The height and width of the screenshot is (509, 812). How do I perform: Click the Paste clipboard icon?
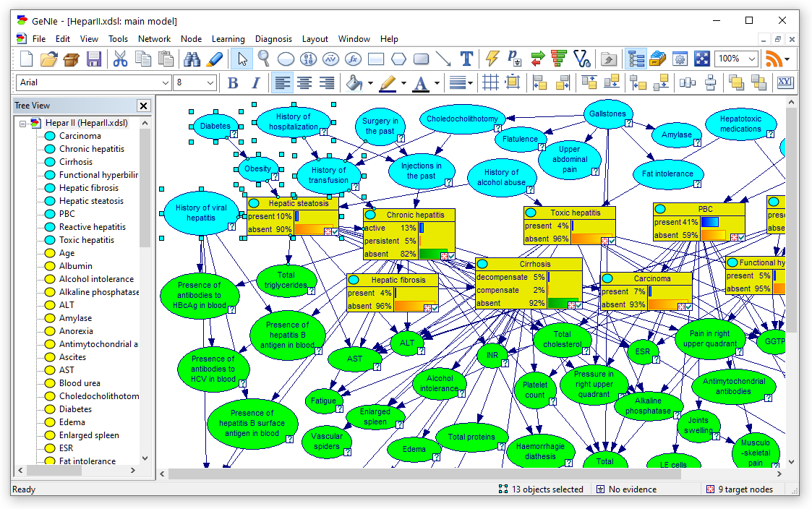[x=165, y=59]
